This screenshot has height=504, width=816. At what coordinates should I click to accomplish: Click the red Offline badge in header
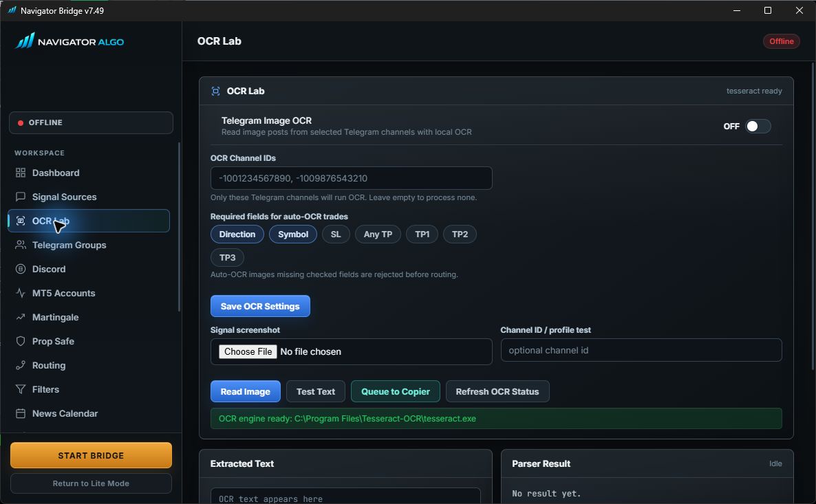click(781, 41)
